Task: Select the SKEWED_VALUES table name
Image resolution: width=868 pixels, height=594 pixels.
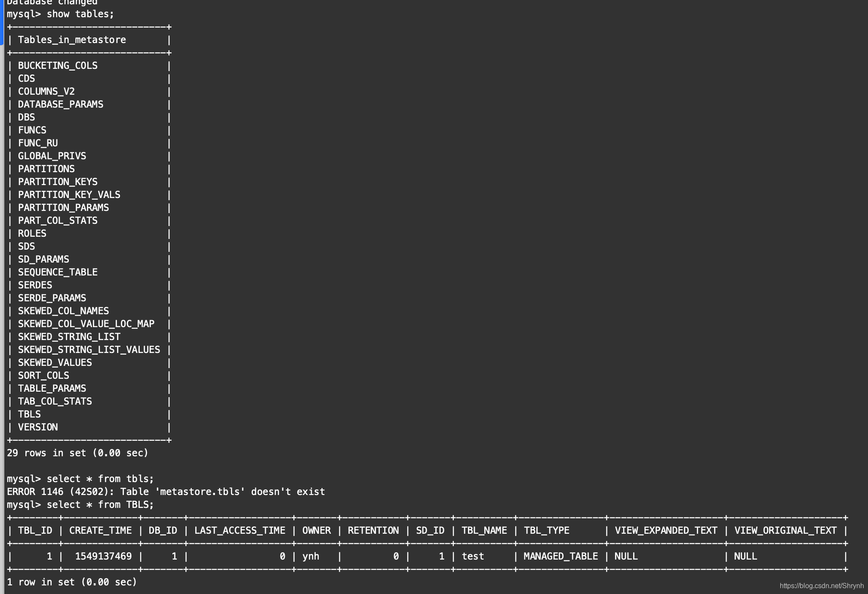Action: (x=55, y=362)
